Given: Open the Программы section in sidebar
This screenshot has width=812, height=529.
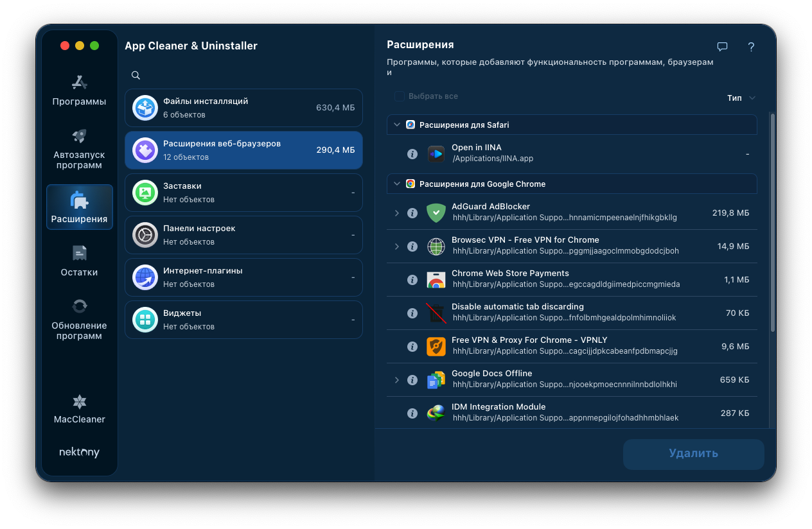Looking at the screenshot, I should tap(79, 90).
